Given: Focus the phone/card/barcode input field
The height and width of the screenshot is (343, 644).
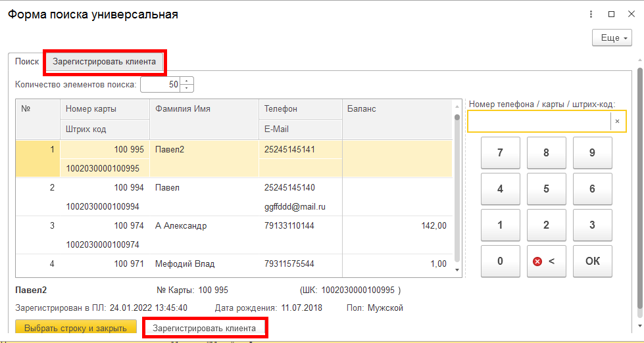Looking at the screenshot, I should click(539, 122).
